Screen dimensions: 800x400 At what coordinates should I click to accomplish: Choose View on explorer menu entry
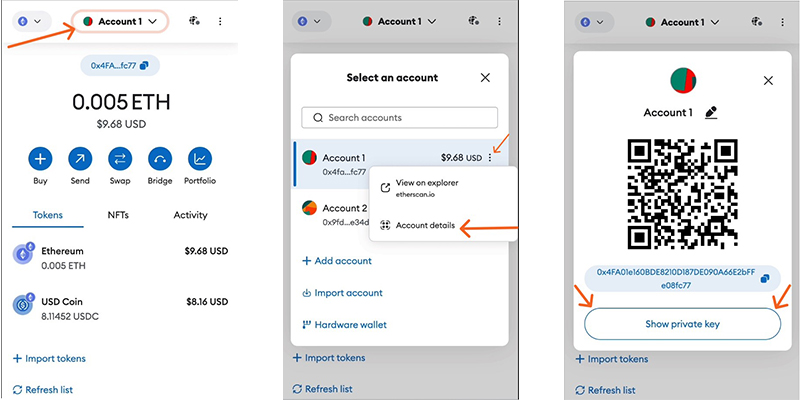point(427,187)
